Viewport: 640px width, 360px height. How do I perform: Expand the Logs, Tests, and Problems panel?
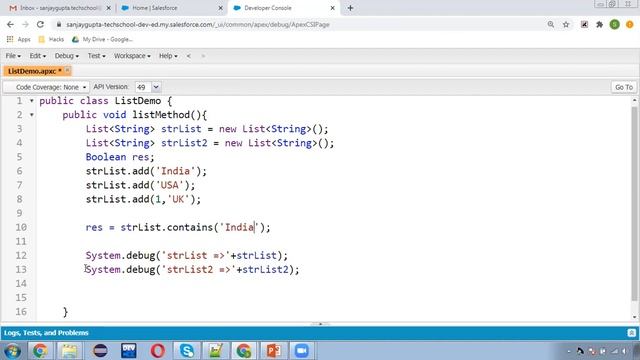coord(631,333)
